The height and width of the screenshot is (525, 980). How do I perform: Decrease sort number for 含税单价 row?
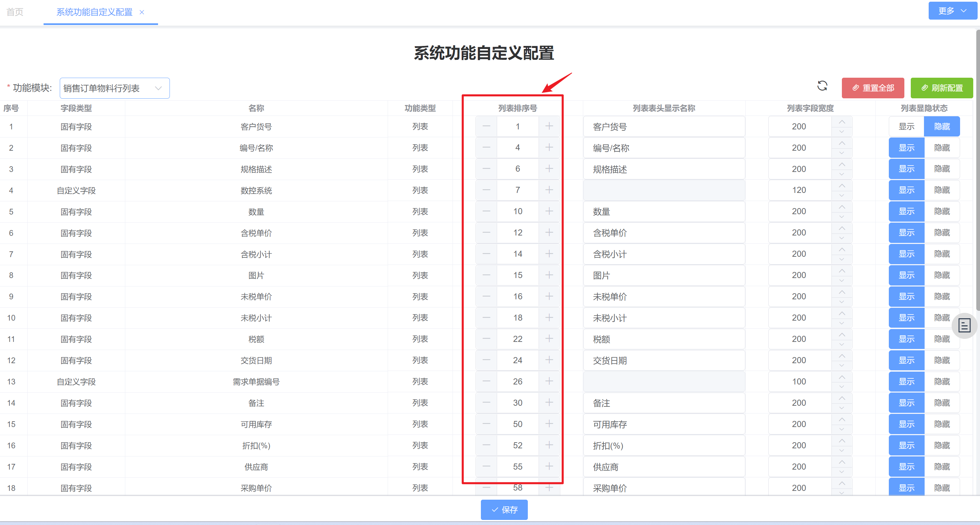pos(486,233)
